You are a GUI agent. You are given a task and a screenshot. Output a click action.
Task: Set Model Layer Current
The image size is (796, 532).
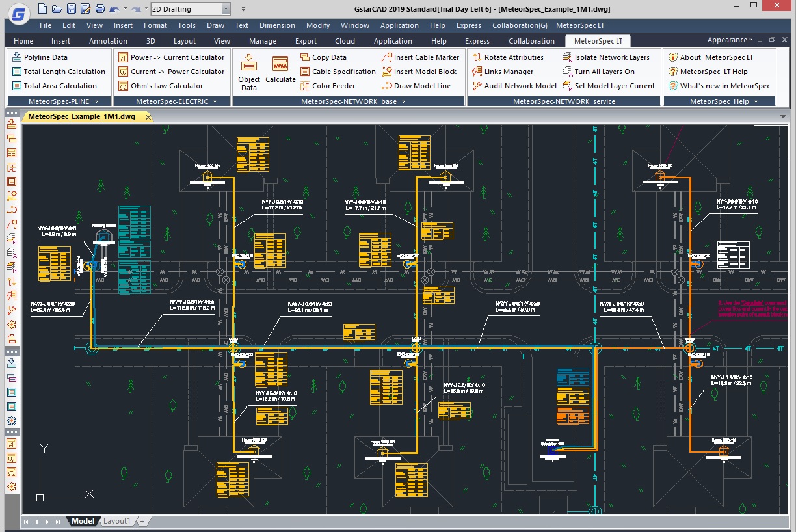click(614, 86)
